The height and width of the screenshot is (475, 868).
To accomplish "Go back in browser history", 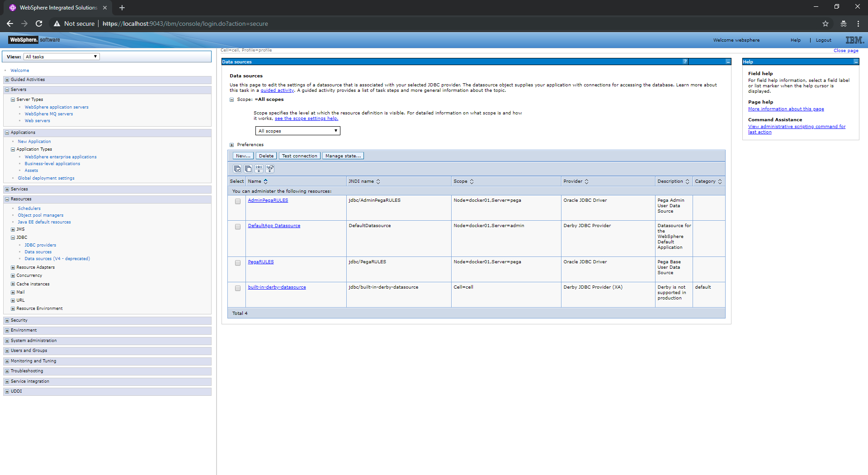I will (x=10, y=24).
